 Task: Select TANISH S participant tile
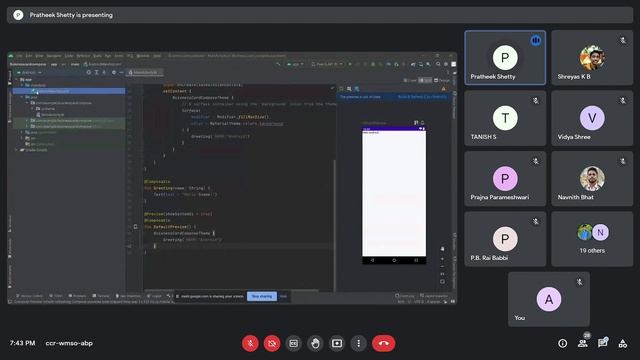[x=505, y=118]
